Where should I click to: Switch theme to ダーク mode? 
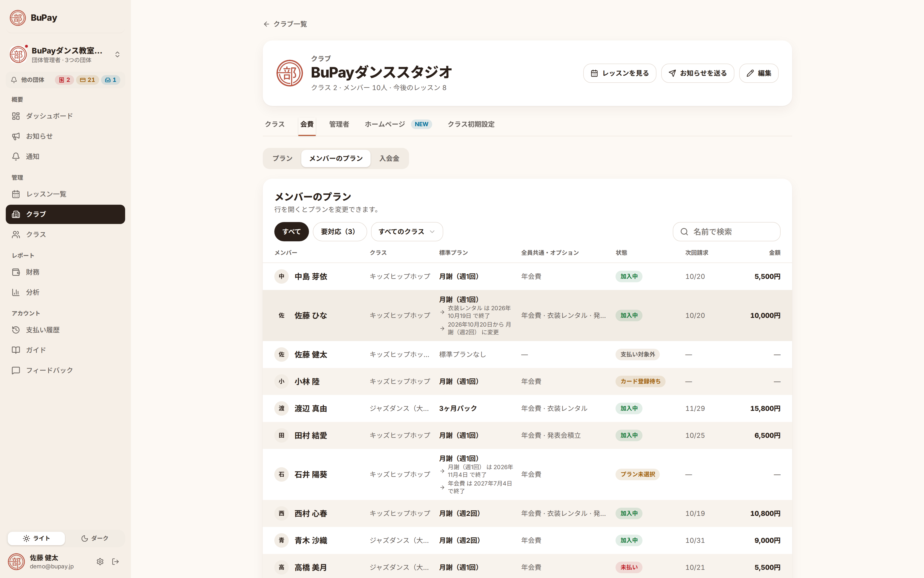pos(95,538)
